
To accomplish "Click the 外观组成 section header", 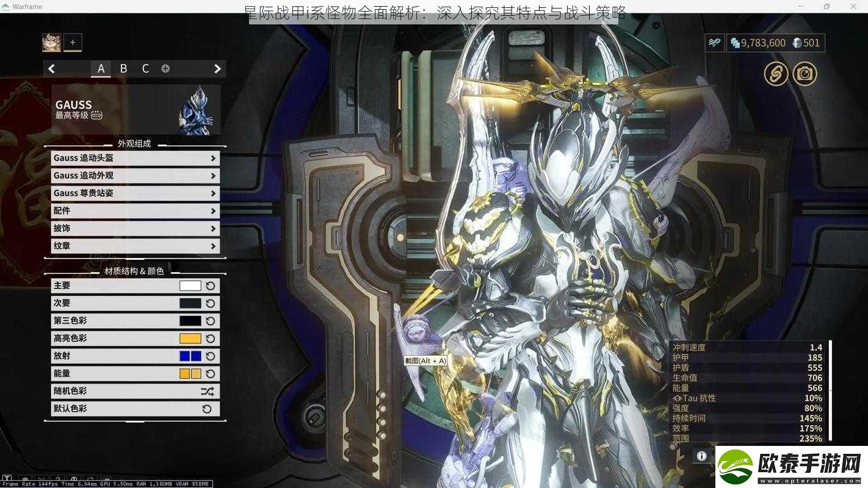I will (134, 144).
